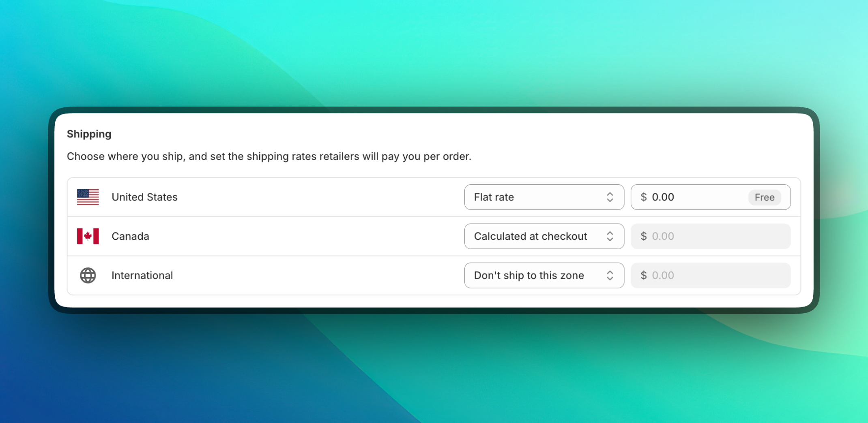Viewport: 868px width, 423px height.
Task: Click the United States flag icon
Action: coord(88,197)
